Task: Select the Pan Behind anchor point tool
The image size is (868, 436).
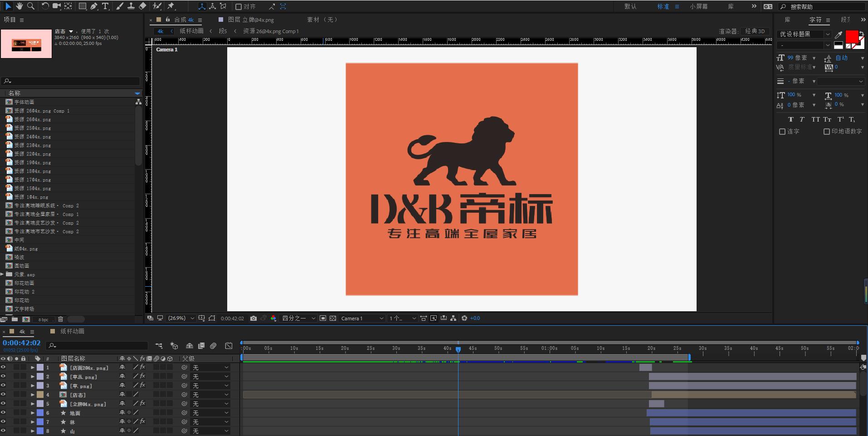Action: (68, 6)
